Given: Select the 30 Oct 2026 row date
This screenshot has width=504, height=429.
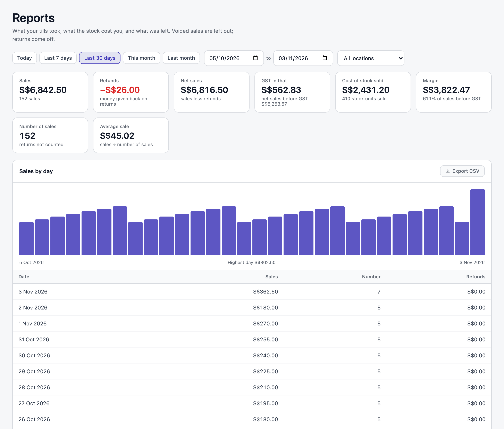Looking at the screenshot, I should click(x=34, y=356).
